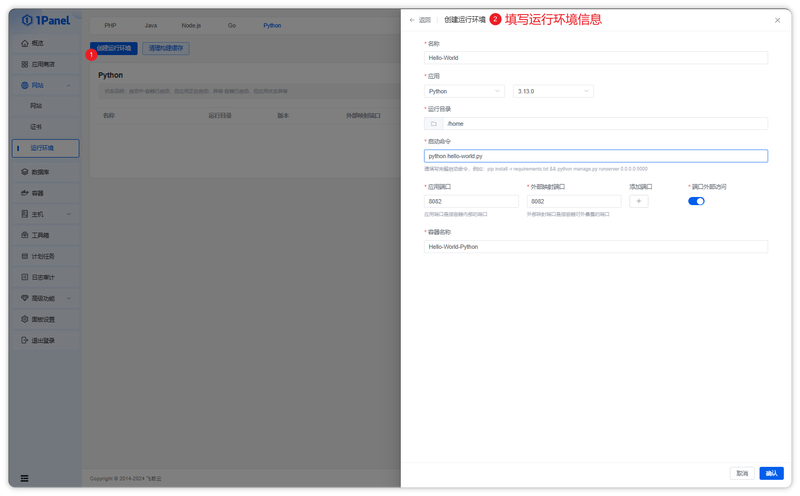Click the 退出登录 logout icon

point(24,340)
